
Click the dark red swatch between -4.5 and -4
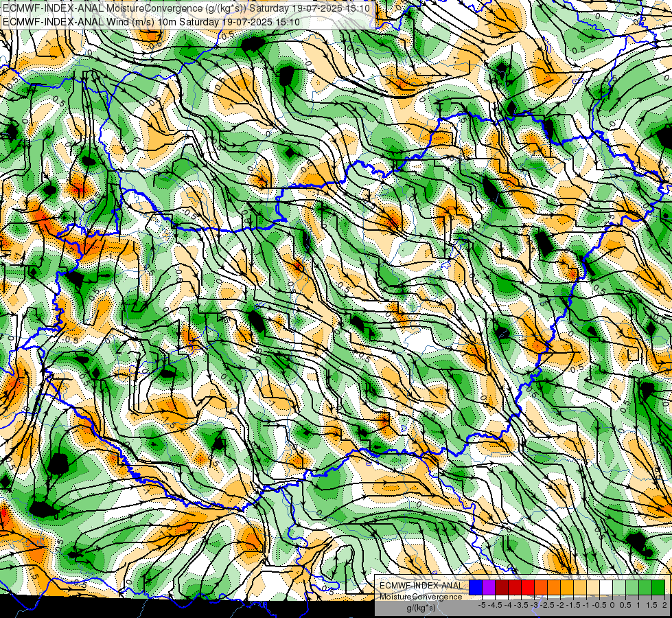click(502, 588)
